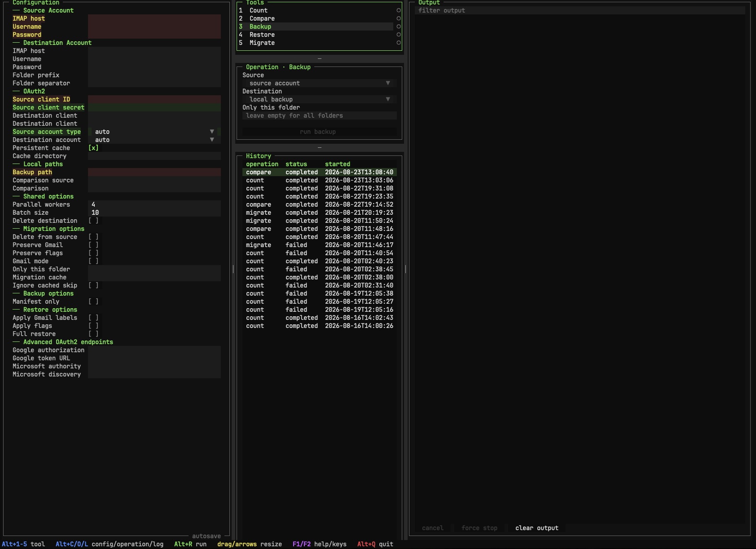The image size is (756, 549).
Task: Click the splitter handle between Tools and Operation
Action: coord(320,58)
